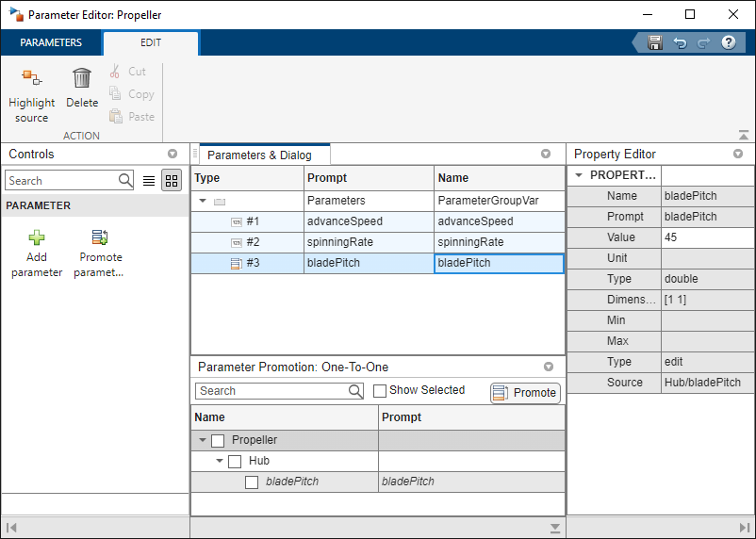Switch Controls to grid view icon
The height and width of the screenshot is (539, 756).
click(172, 181)
